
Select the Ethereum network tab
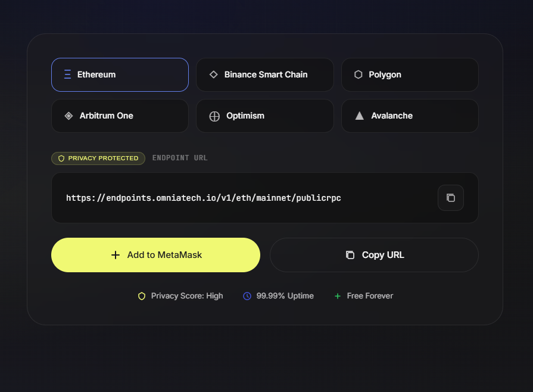120,75
